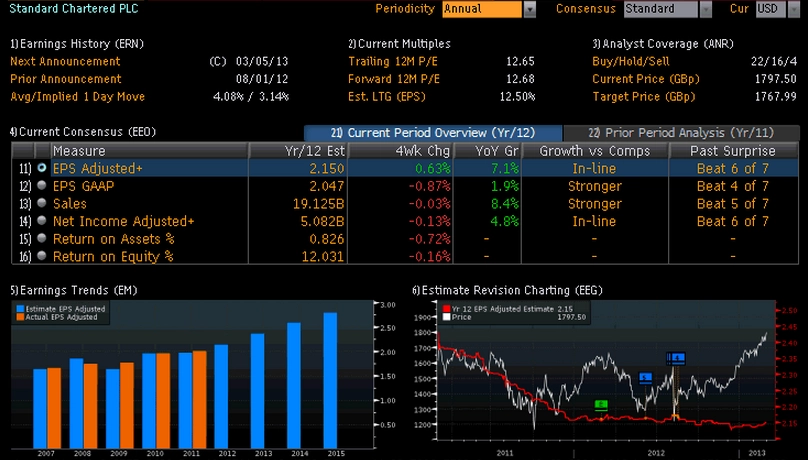Click the 2015 estimate bar
This screenshot has width=808, height=460.
tap(330, 380)
